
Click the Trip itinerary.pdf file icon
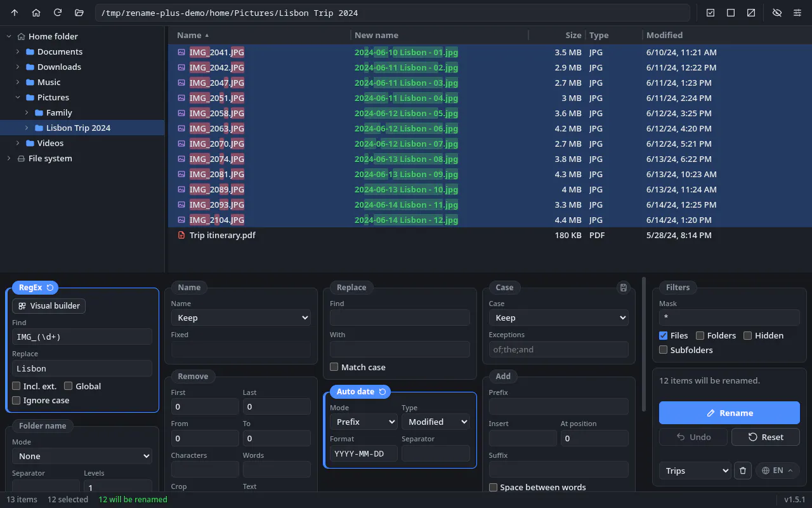click(181, 235)
